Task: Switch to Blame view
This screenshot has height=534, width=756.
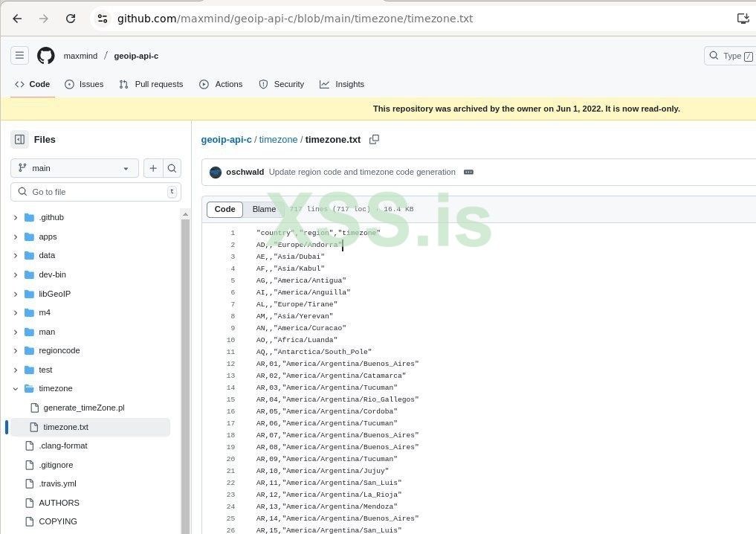Action: click(264, 209)
